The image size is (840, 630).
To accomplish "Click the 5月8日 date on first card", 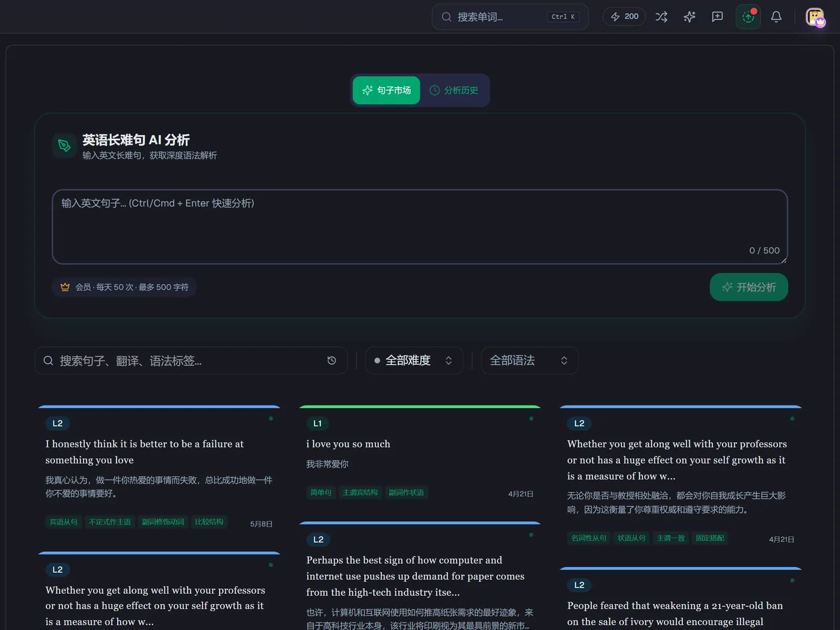I will (261, 524).
